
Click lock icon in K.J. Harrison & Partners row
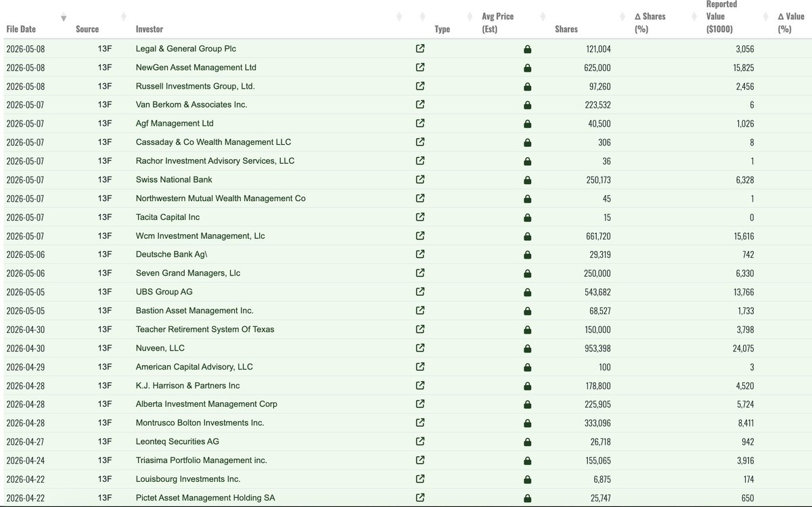tap(528, 386)
